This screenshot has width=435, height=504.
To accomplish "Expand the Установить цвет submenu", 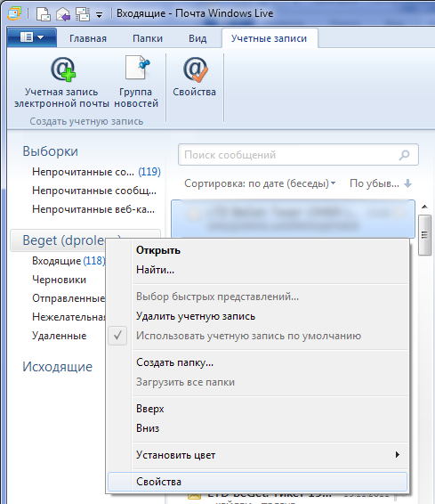I will [x=257, y=455].
